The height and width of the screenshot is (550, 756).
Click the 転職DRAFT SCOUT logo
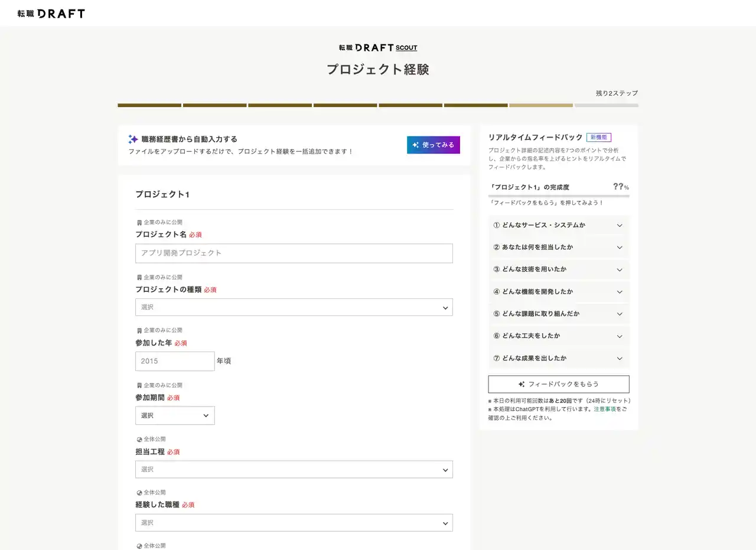coord(378,47)
